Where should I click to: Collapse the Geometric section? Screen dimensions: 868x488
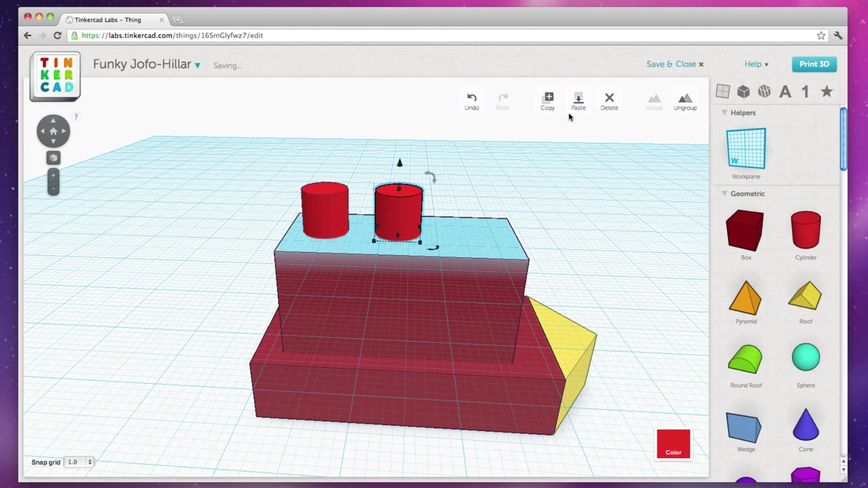pos(724,193)
